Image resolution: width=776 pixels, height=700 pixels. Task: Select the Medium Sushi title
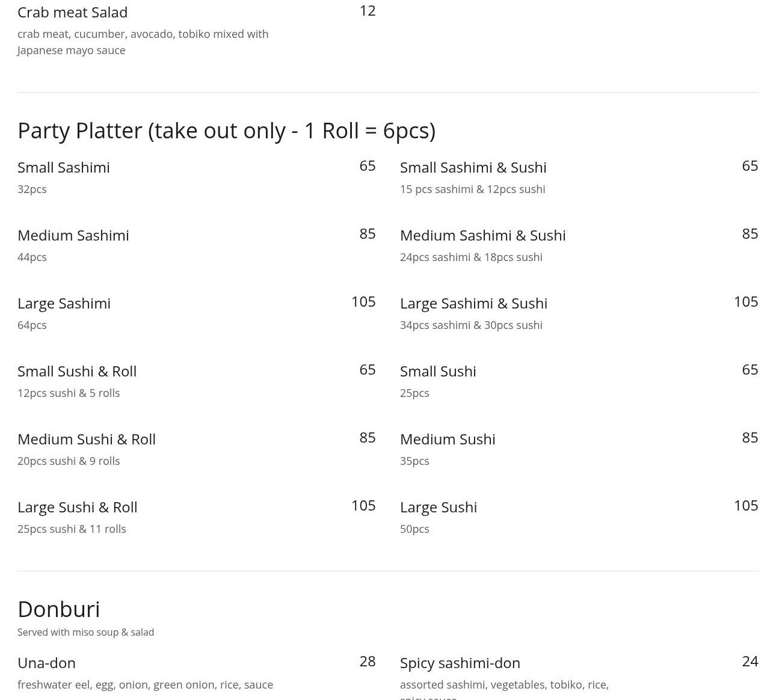(448, 440)
